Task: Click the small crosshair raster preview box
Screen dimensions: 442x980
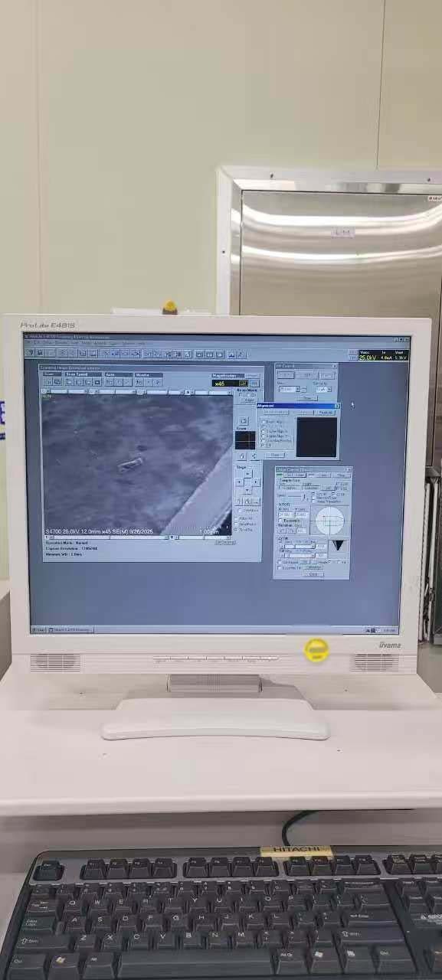Action: click(245, 440)
